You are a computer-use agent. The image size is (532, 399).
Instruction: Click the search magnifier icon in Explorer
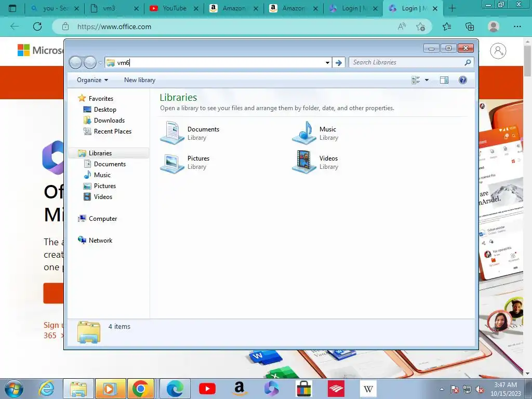[468, 62]
